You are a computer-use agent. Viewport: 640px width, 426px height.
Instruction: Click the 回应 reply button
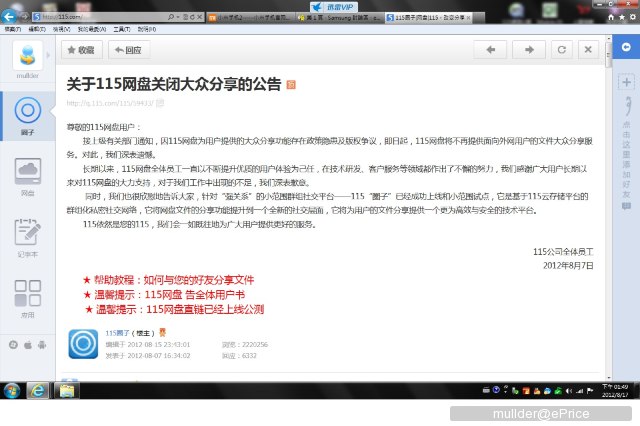pos(129,50)
